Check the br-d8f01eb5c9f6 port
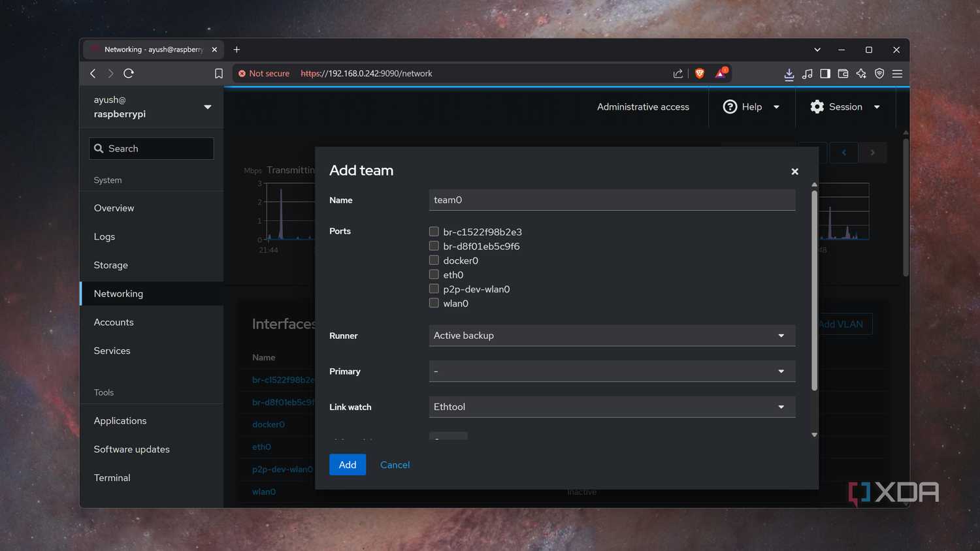This screenshot has width=980, height=551. coord(434,246)
